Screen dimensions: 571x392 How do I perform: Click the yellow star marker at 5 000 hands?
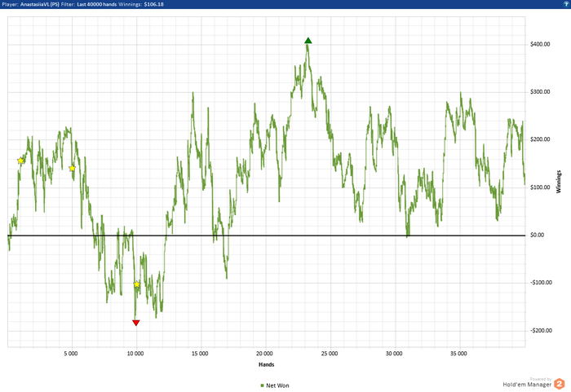point(72,168)
